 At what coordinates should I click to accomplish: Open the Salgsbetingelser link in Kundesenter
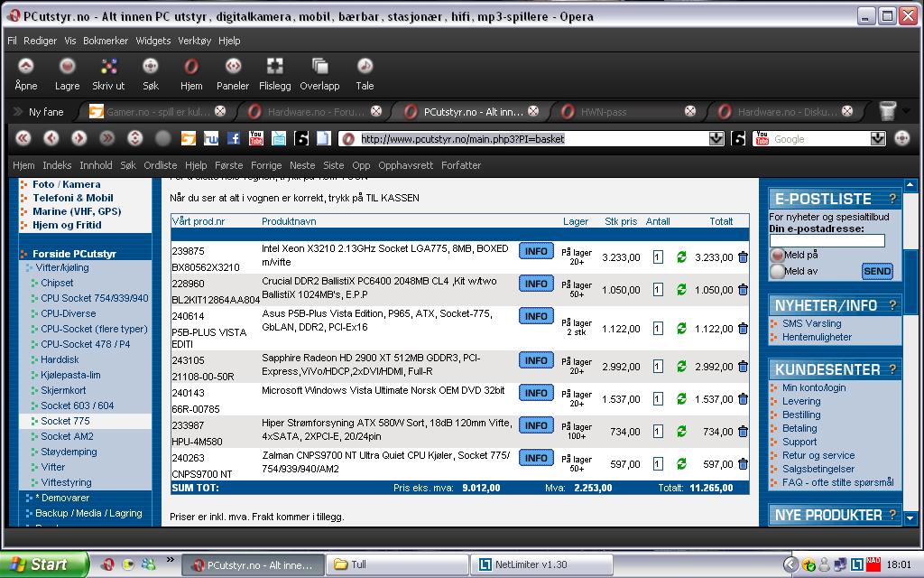click(x=818, y=469)
